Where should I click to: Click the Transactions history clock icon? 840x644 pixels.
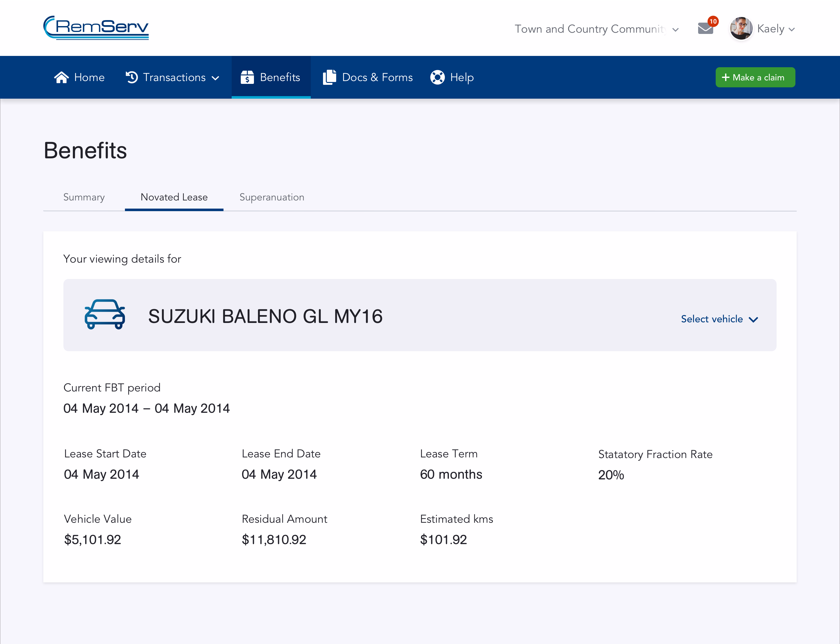click(132, 77)
